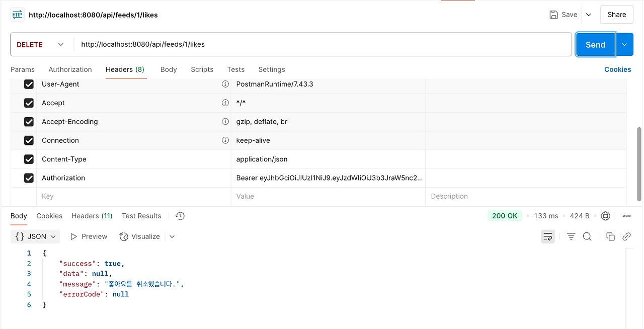Click the vertical scrollbar thumb

point(639,164)
